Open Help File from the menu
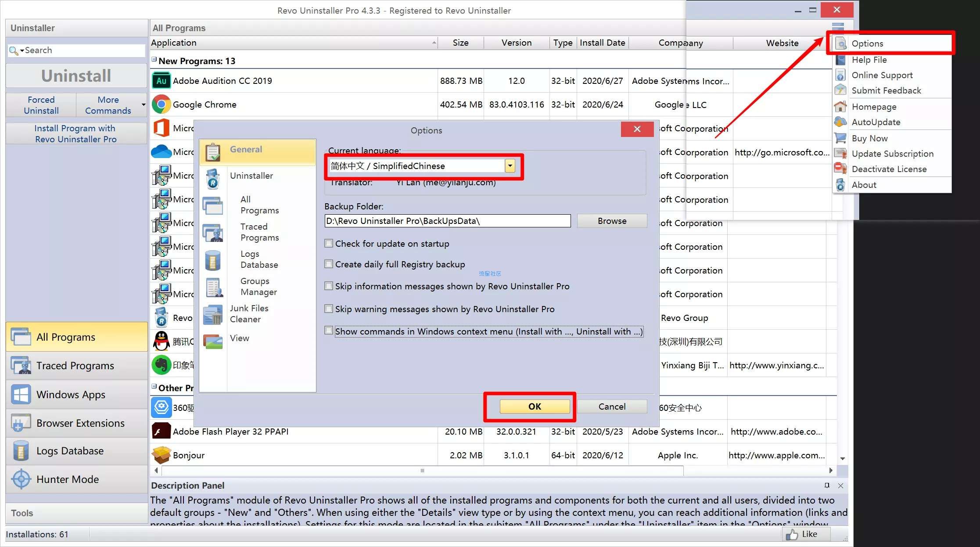This screenshot has width=980, height=547. click(x=893, y=60)
